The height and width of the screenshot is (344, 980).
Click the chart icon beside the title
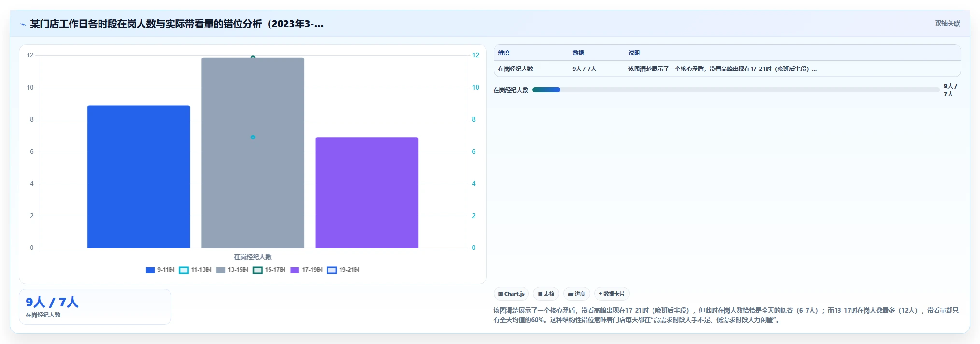tap(23, 24)
